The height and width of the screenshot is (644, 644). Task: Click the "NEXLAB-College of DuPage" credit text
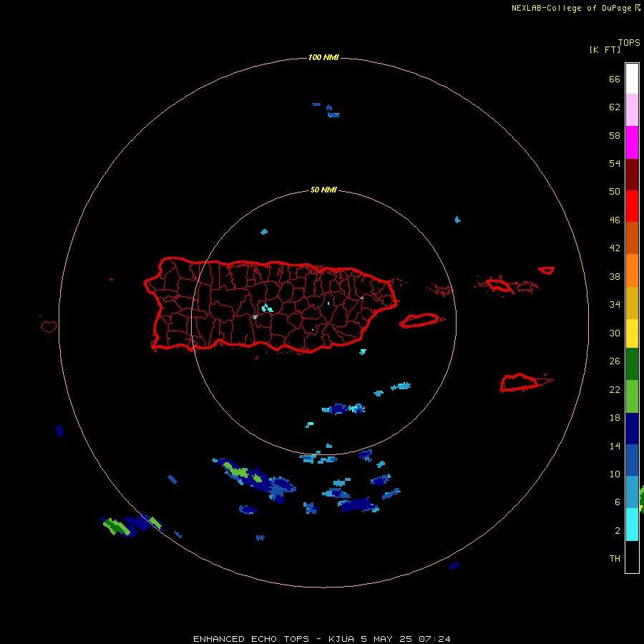(571, 8)
